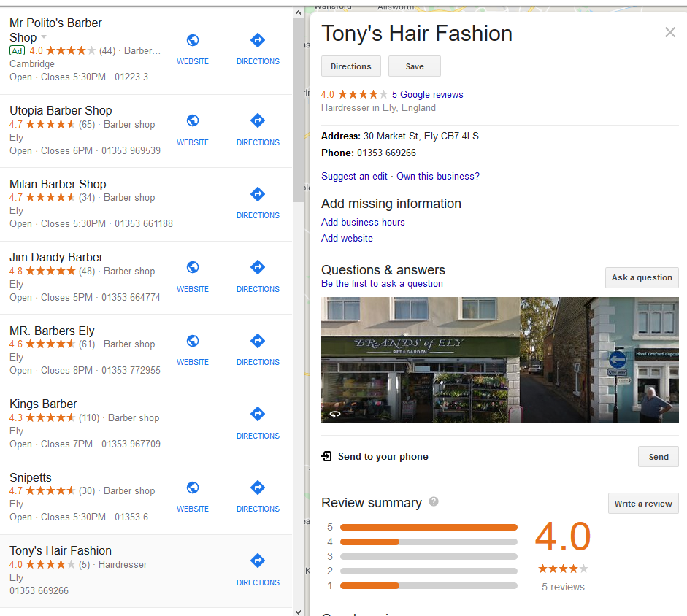Click scrollbar down arrow of results list
687x616 pixels.
298,611
